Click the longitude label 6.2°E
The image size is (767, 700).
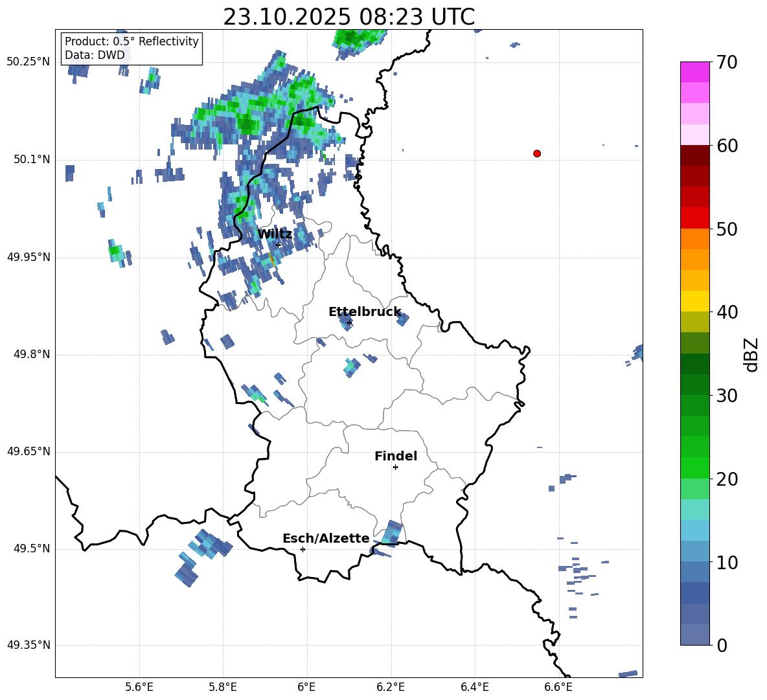click(391, 687)
